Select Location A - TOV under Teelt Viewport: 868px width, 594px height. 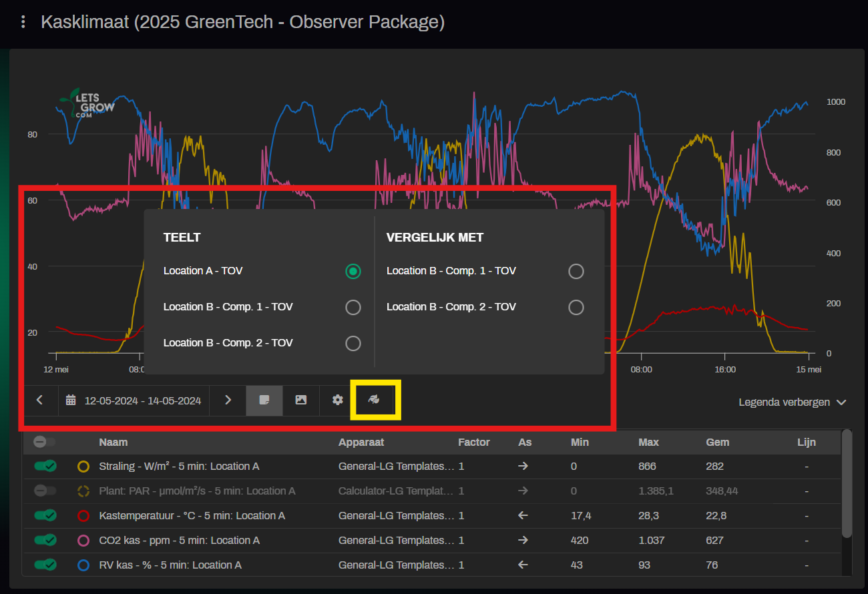pyautogui.click(x=353, y=271)
